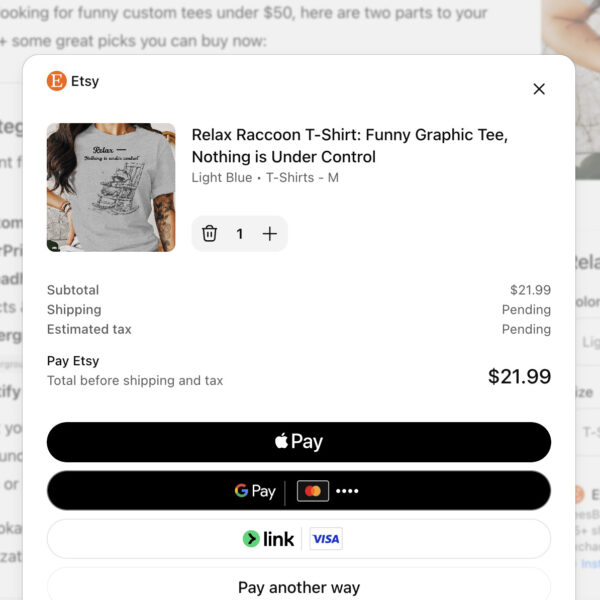600x600 pixels.
Task: Click the Mastercard card icon
Action: click(313, 491)
